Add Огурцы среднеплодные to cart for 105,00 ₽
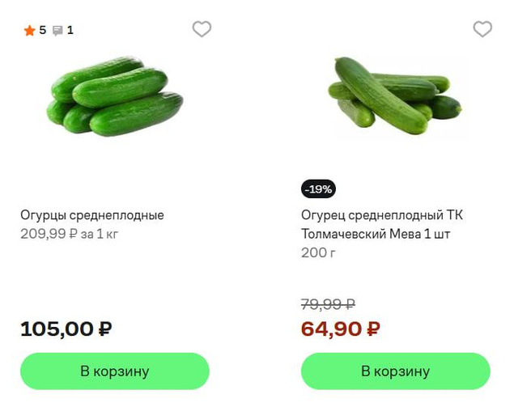Image resolution: width=531 pixels, height=420 pixels. coord(115,371)
